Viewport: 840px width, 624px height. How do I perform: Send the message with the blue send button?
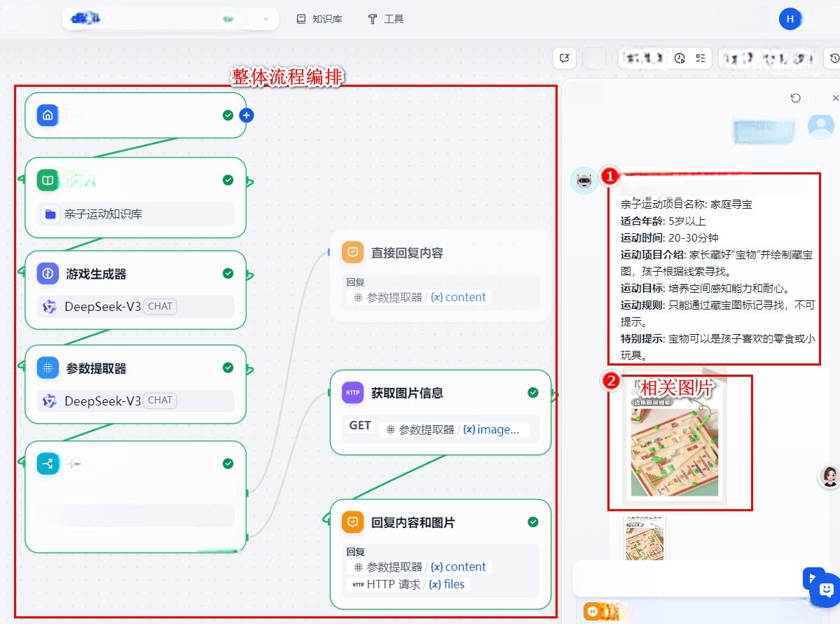[811, 578]
